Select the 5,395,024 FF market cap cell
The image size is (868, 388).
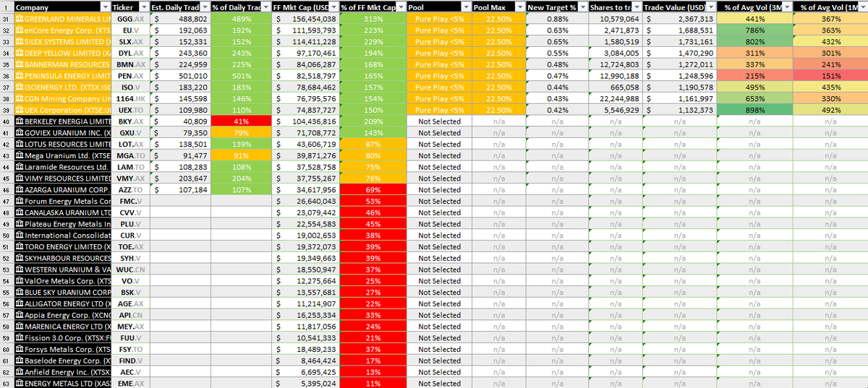tap(306, 384)
